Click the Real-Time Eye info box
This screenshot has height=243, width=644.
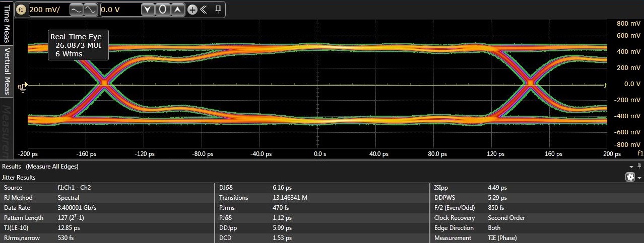coord(78,45)
